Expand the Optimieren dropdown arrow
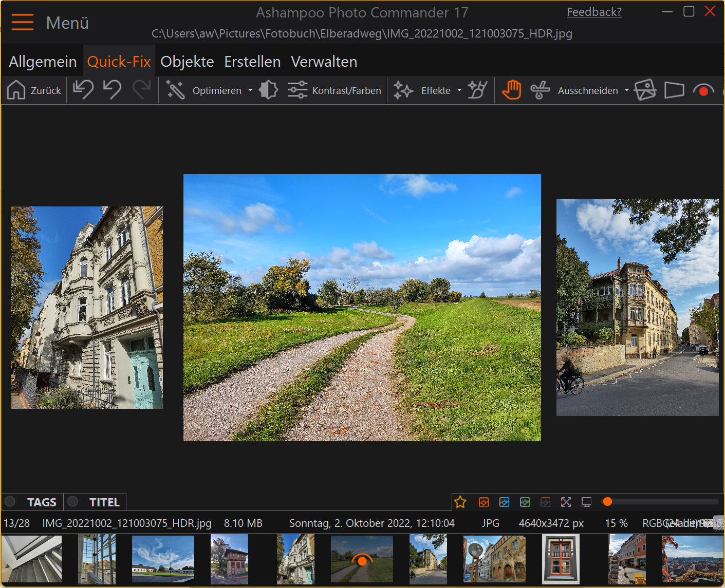 coord(250,90)
